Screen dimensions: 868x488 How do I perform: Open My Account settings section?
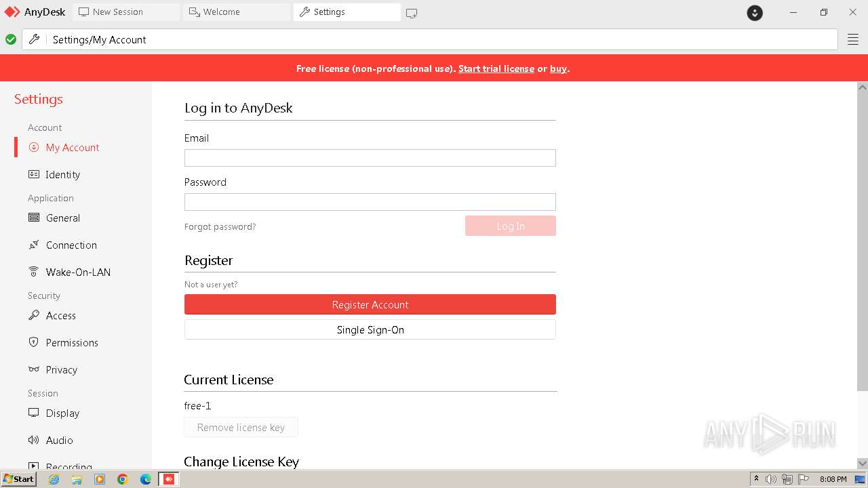point(73,147)
